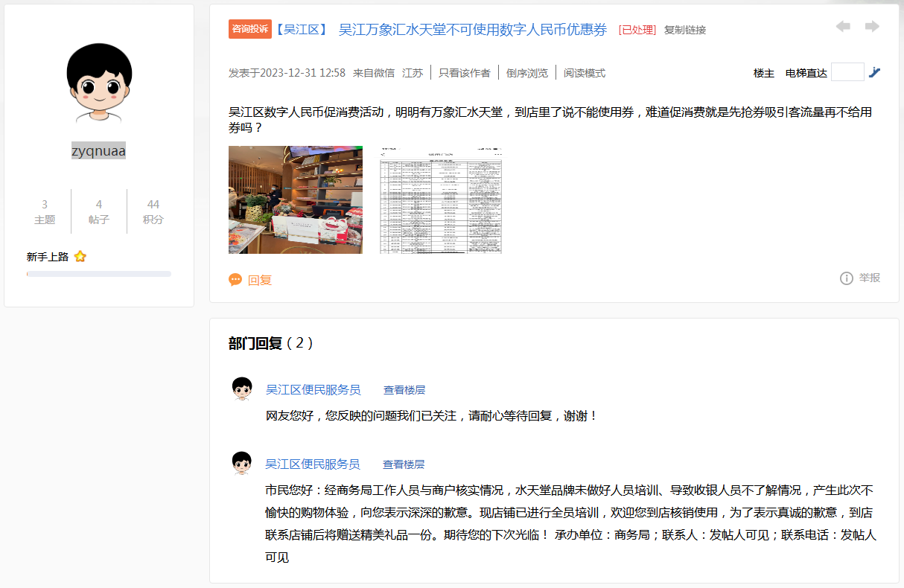Click the 江苏 location text
This screenshot has width=904, height=588.
(x=413, y=73)
